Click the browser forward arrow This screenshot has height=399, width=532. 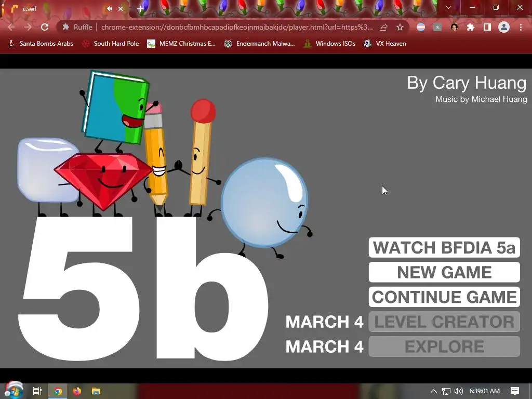[28, 27]
